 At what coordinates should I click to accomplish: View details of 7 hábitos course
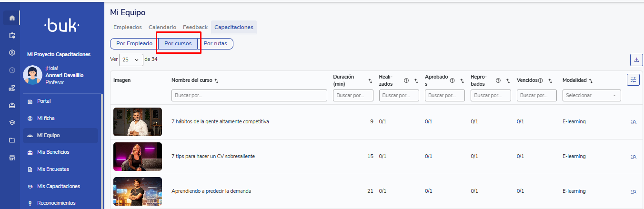(x=633, y=122)
